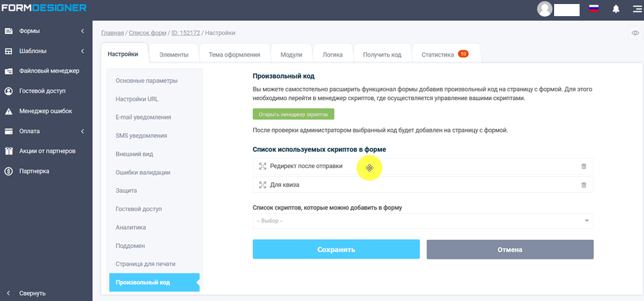Click the eye preview icon
This screenshot has width=644, height=301.
[x=635, y=33]
